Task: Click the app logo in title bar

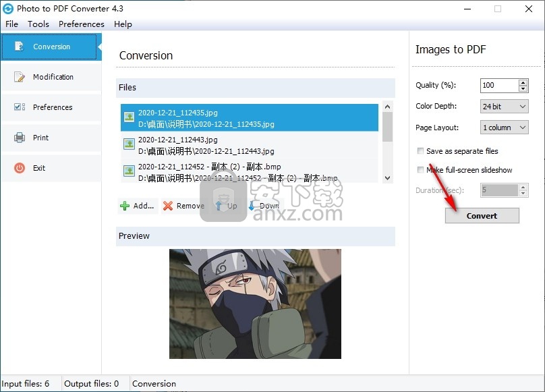Action: point(8,9)
